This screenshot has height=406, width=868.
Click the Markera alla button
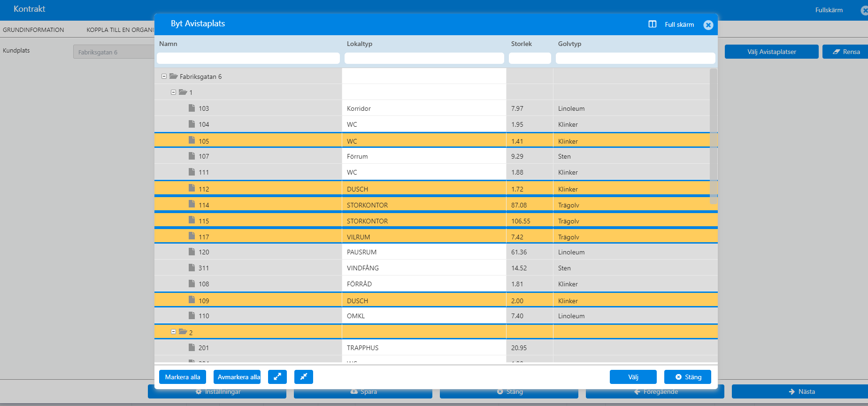pyautogui.click(x=183, y=377)
